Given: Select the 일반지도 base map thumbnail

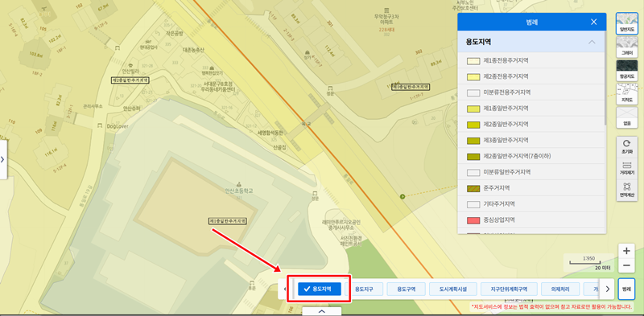Looking at the screenshot, I should coord(627,23).
